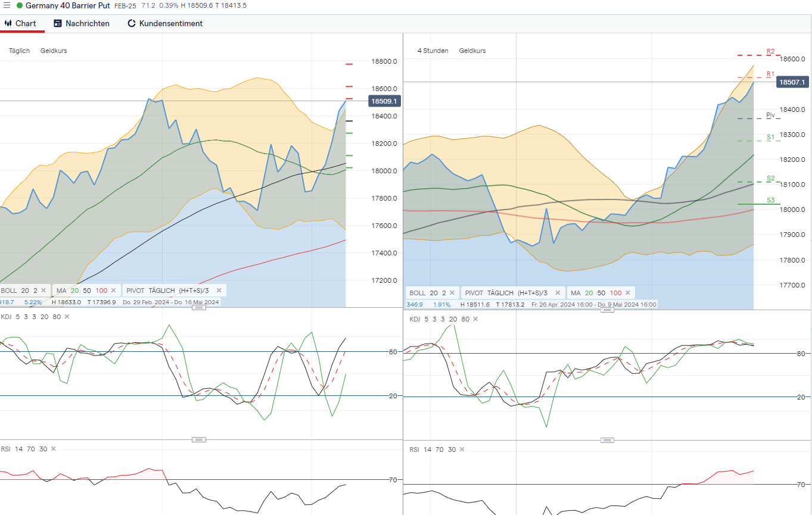Remove KDJ indicator from the 4-hour chart

(475, 319)
